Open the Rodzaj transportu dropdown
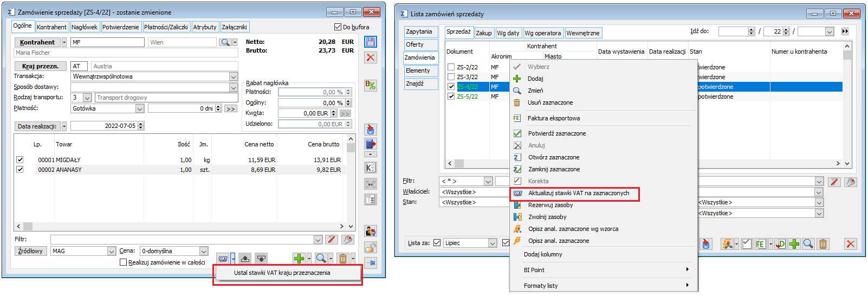 pos(87,98)
